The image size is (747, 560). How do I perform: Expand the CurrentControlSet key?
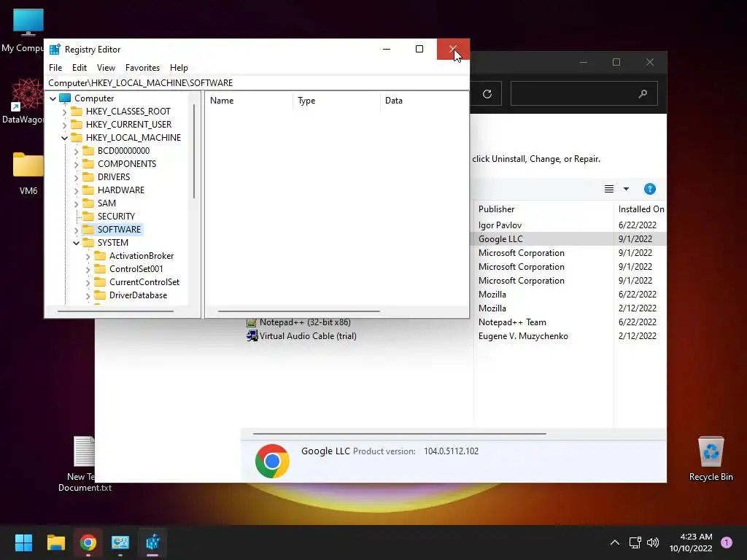pos(88,282)
